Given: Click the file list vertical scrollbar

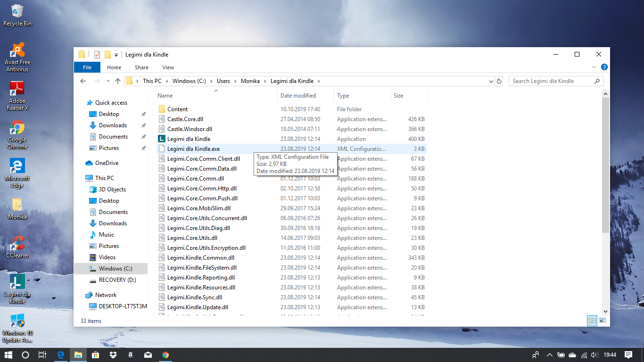Looking at the screenshot, I should [x=605, y=165].
